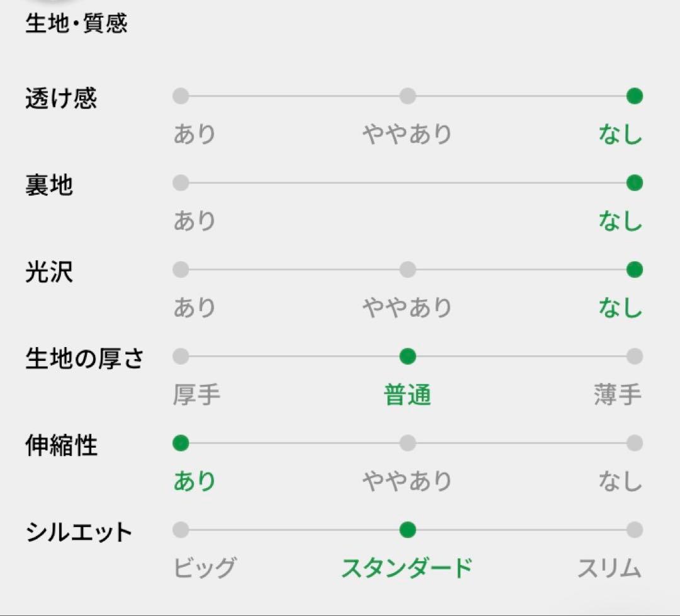
Task: Set 裏地 to あり using its dot
Action: point(181,183)
